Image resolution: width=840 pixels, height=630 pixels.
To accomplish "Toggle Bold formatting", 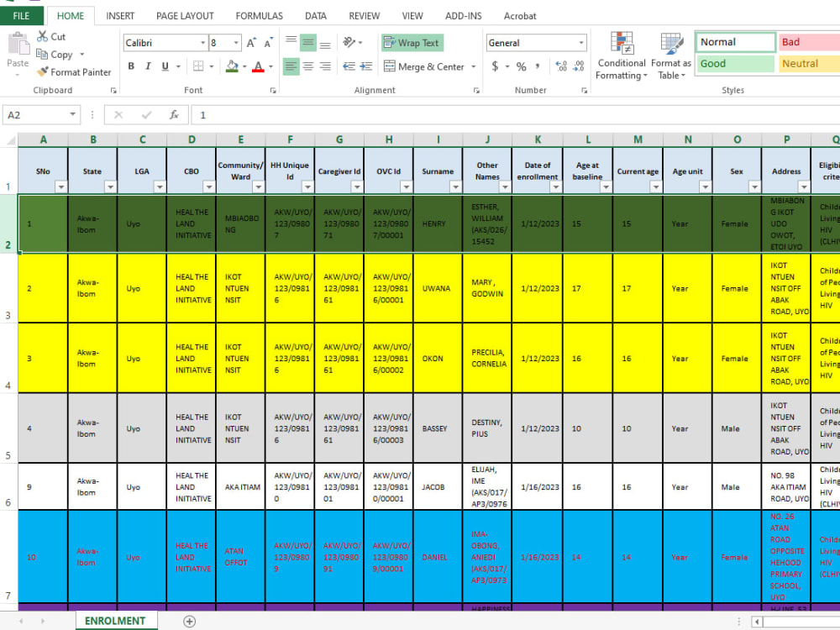I will coord(131,66).
